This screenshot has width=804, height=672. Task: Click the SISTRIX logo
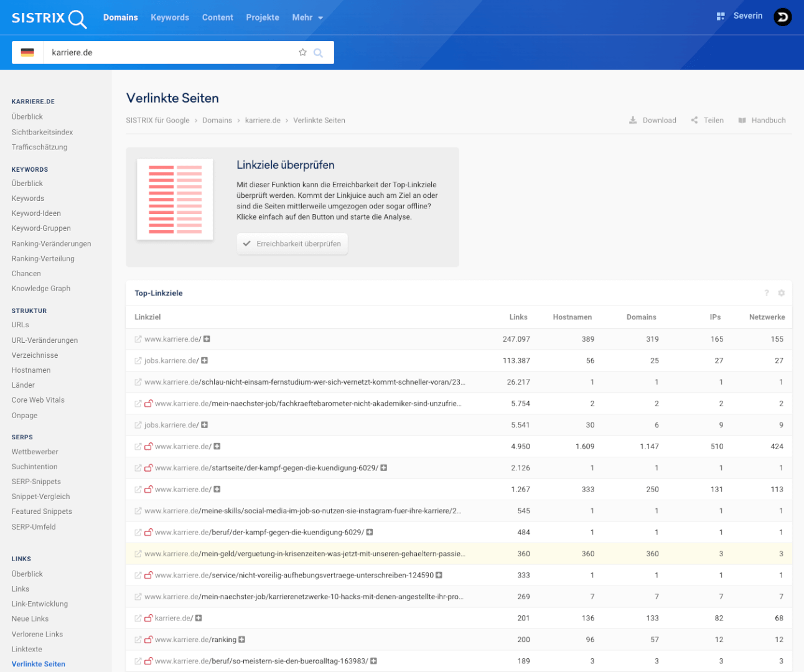click(x=49, y=18)
